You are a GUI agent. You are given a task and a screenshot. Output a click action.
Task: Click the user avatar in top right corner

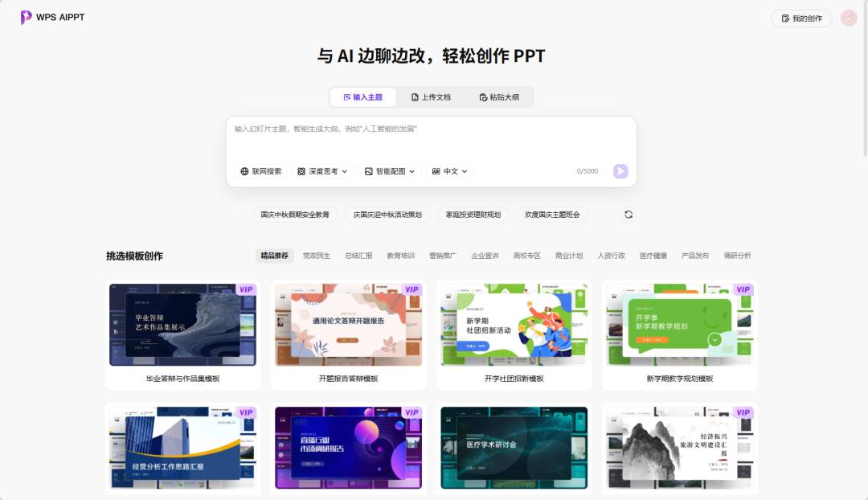[849, 17]
